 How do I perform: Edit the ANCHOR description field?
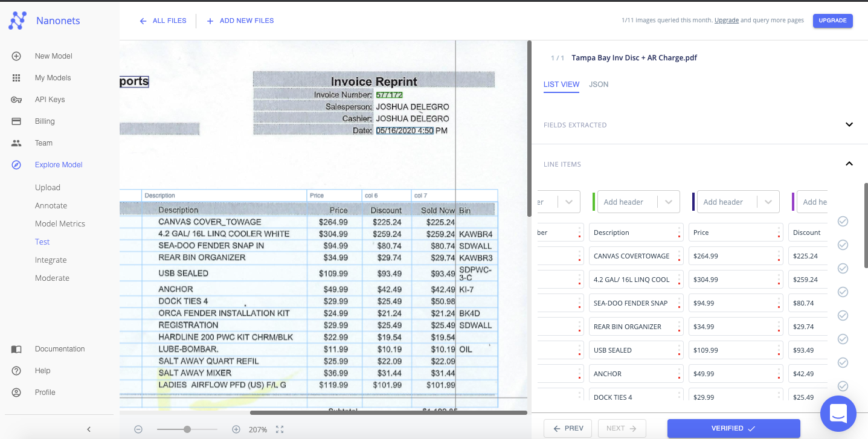(x=635, y=374)
